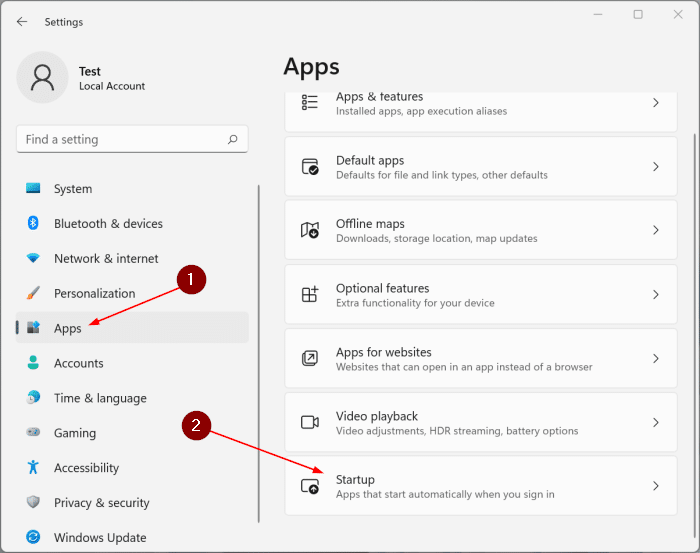Screen dimensions: 700x553
Task: Open Offline maps page
Action: 481,230
